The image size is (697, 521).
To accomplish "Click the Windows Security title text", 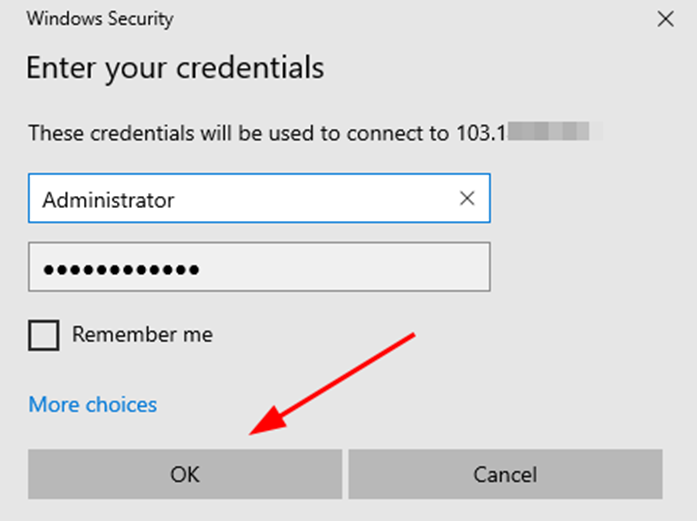I will pos(99,18).
